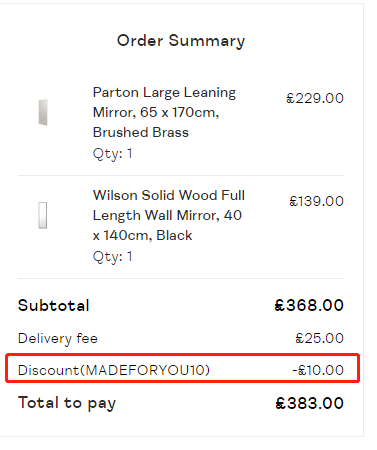
Task: Click the x 140cm, Black text line
Action: [142, 235]
